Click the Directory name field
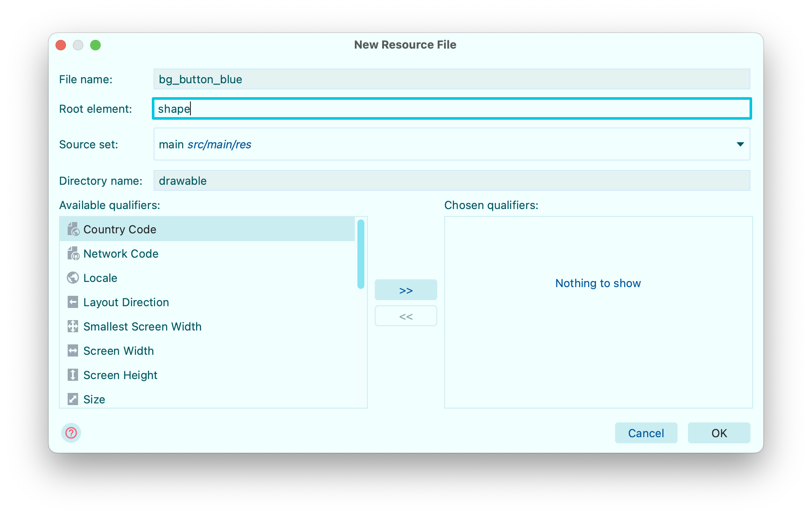The image size is (812, 517). pyautogui.click(x=452, y=180)
